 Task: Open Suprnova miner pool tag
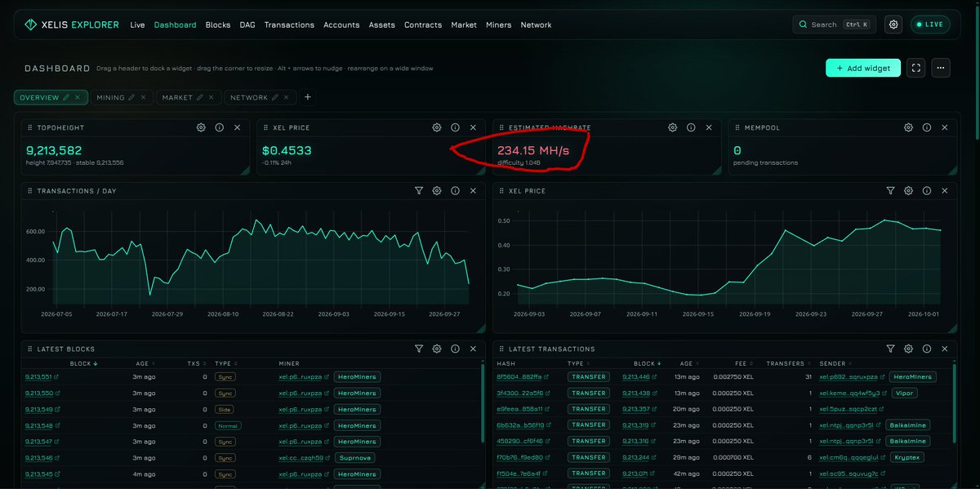354,458
